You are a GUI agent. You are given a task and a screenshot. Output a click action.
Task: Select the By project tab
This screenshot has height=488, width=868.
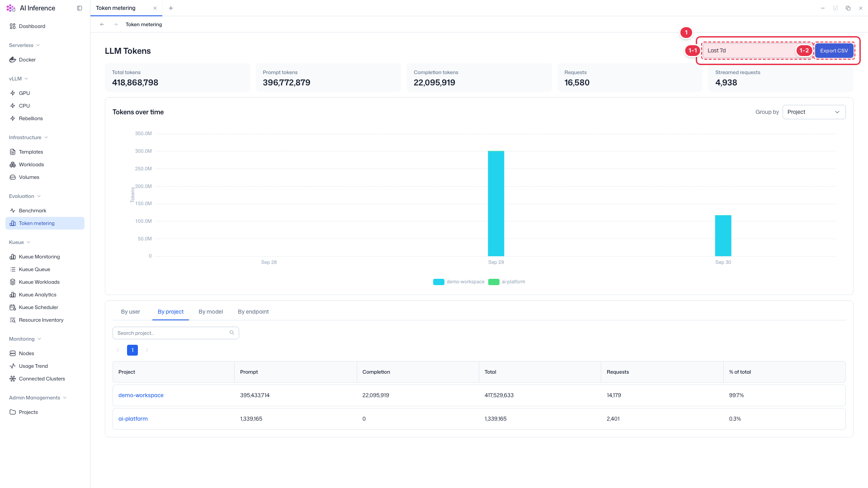click(170, 312)
